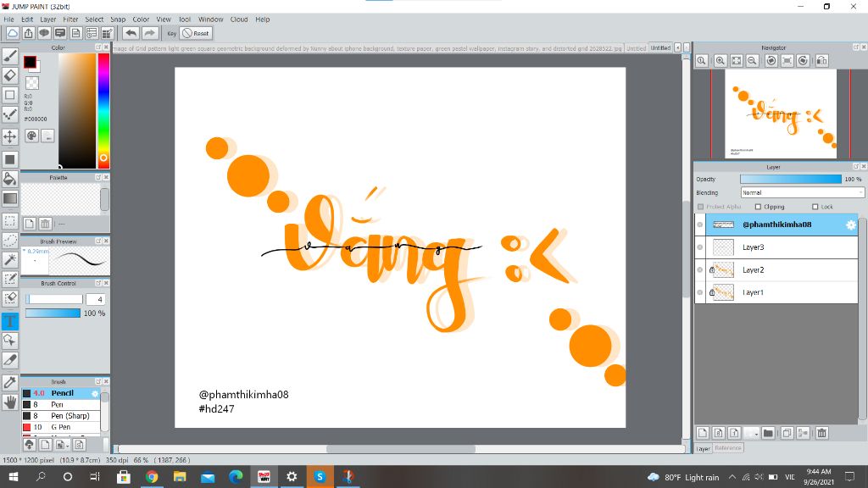Hide Layer3 visibility dot
The image size is (868, 488).
700,247
